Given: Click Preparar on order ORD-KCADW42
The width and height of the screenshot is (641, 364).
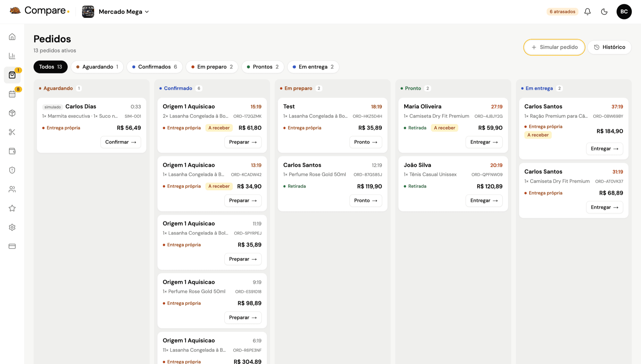Looking at the screenshot, I should (x=243, y=201).
